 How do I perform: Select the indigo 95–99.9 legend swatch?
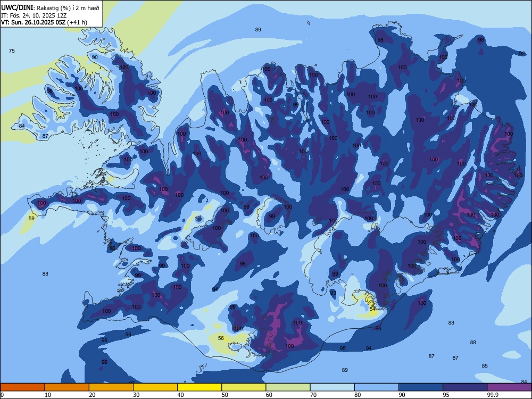465,387
